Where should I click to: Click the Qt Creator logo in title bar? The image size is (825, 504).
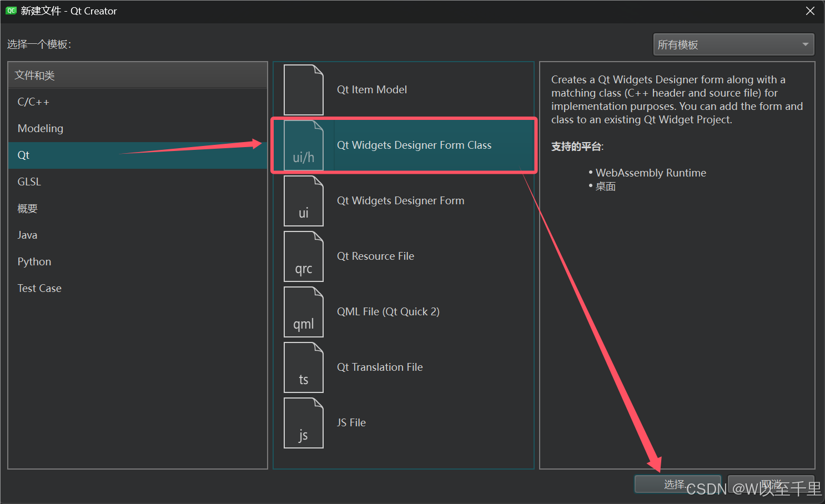(11, 11)
